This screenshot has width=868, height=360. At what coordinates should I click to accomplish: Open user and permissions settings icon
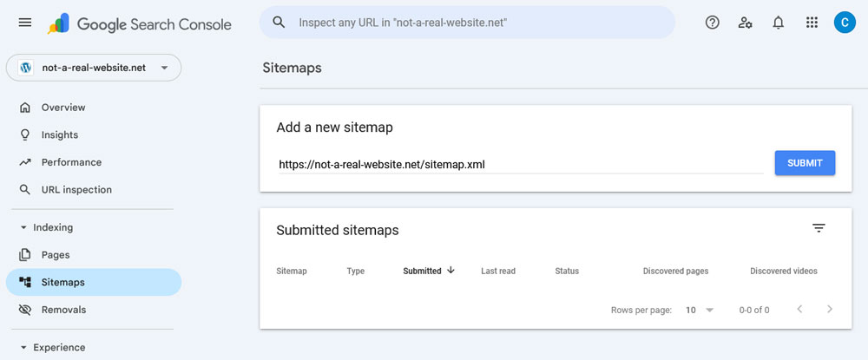[745, 23]
